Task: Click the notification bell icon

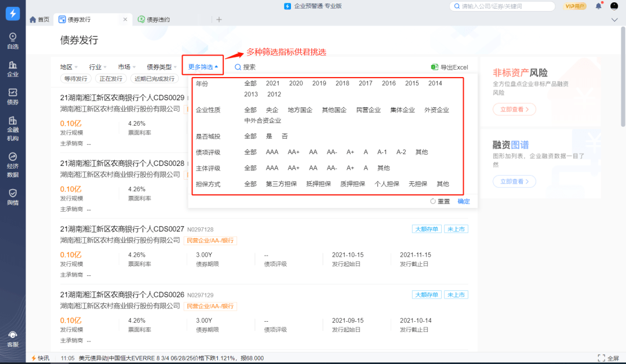Action: pyautogui.click(x=598, y=6)
